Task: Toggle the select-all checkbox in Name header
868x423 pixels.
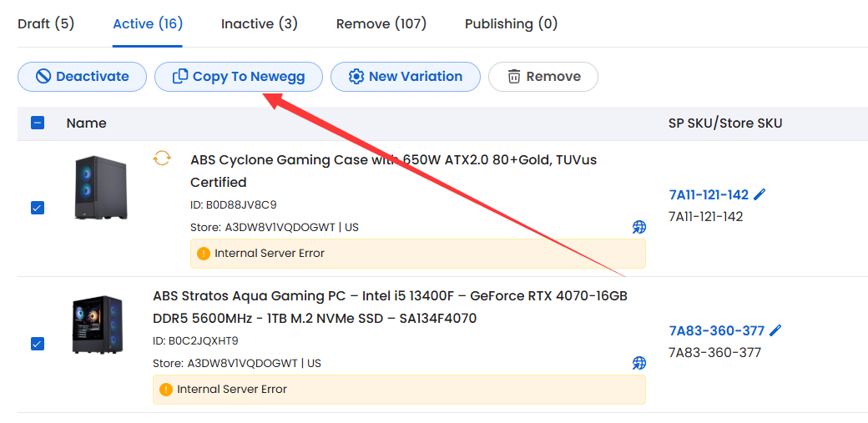Action: pyautogui.click(x=38, y=123)
